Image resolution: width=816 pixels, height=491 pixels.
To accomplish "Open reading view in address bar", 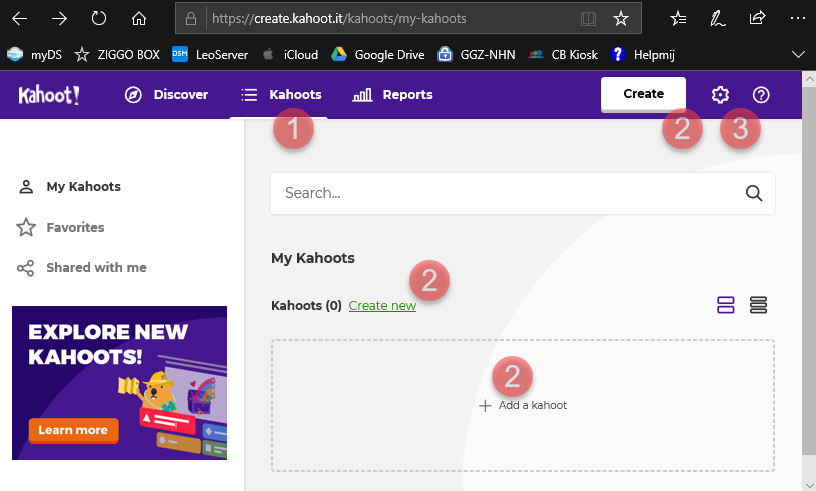I will click(588, 19).
